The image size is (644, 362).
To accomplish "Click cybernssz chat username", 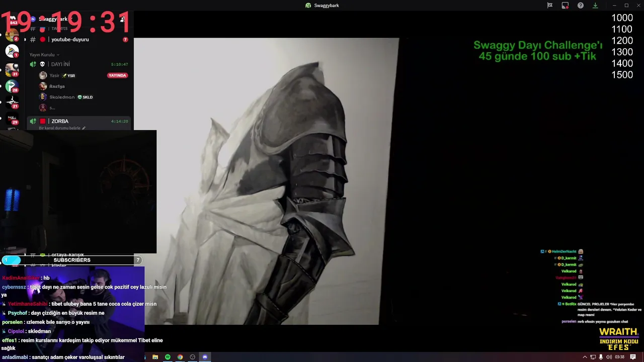I will (x=14, y=287).
